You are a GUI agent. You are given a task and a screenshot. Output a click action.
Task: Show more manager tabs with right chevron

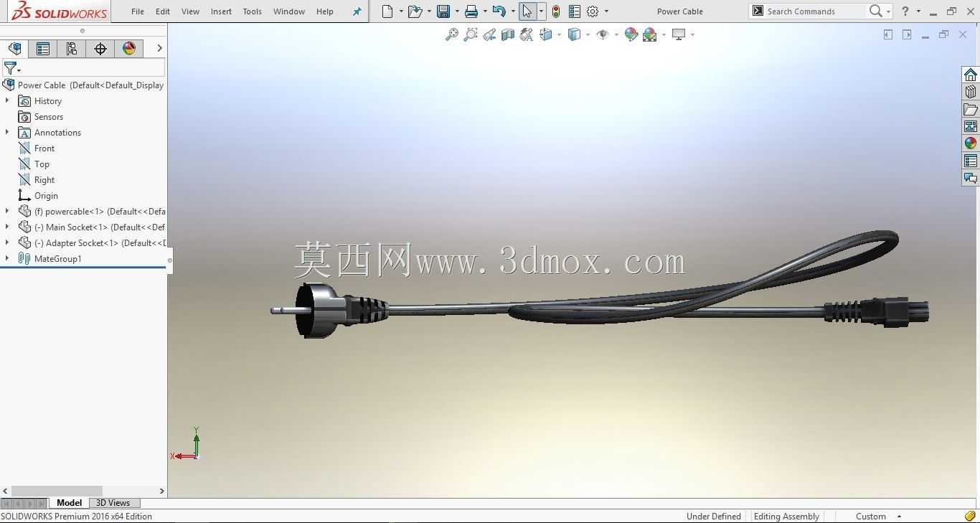point(159,48)
